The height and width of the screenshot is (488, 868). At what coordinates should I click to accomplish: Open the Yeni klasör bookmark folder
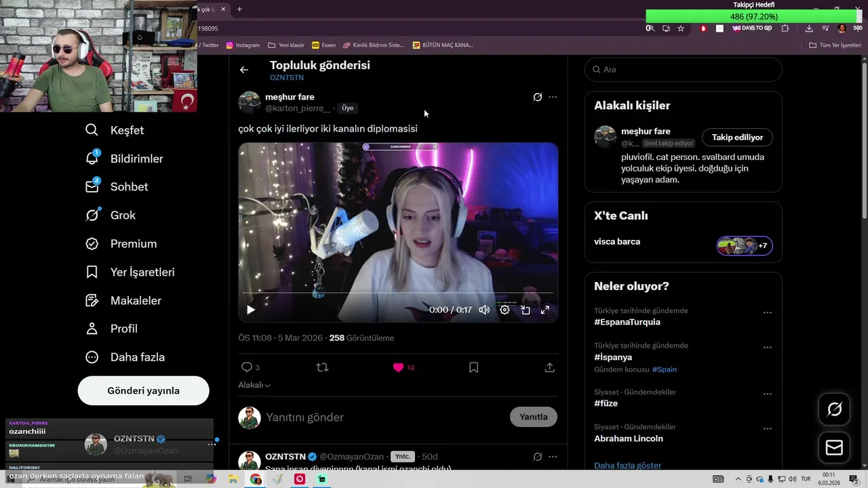pyautogui.click(x=286, y=45)
